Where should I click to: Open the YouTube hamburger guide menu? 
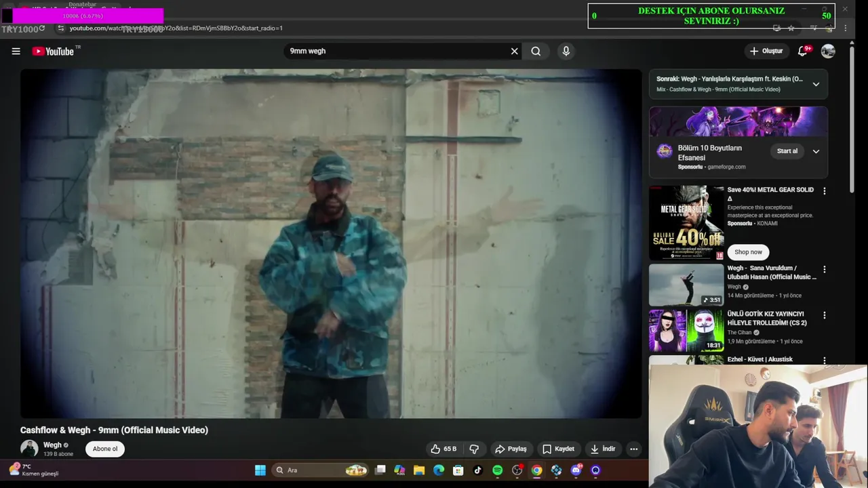[x=16, y=51]
